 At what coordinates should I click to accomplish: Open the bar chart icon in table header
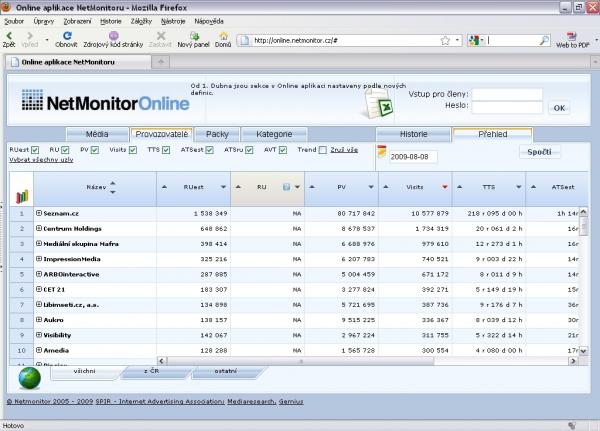click(x=22, y=196)
